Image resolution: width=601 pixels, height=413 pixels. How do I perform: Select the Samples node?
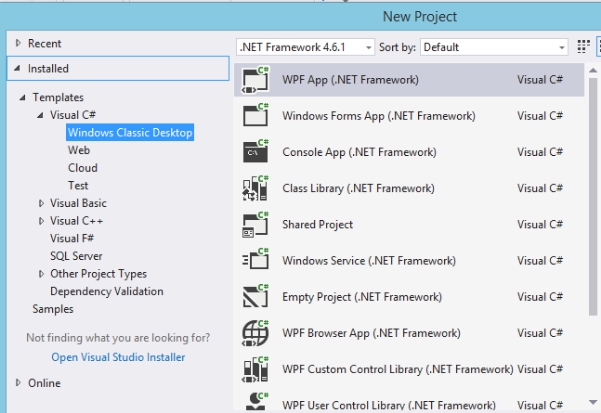pyautogui.click(x=53, y=309)
